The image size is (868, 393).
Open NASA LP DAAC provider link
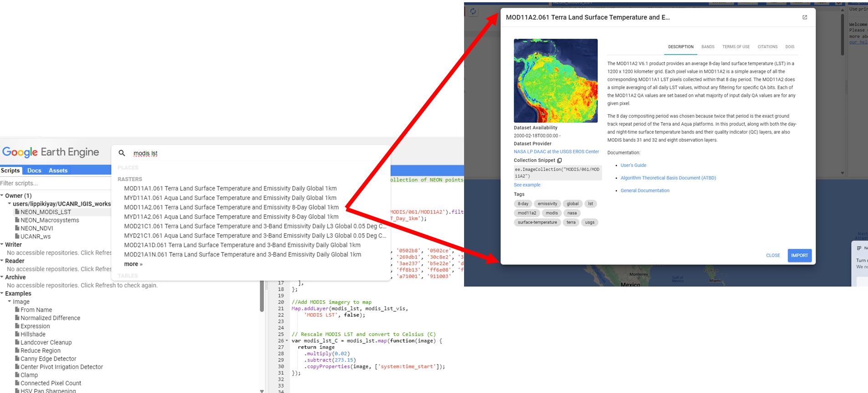557,152
